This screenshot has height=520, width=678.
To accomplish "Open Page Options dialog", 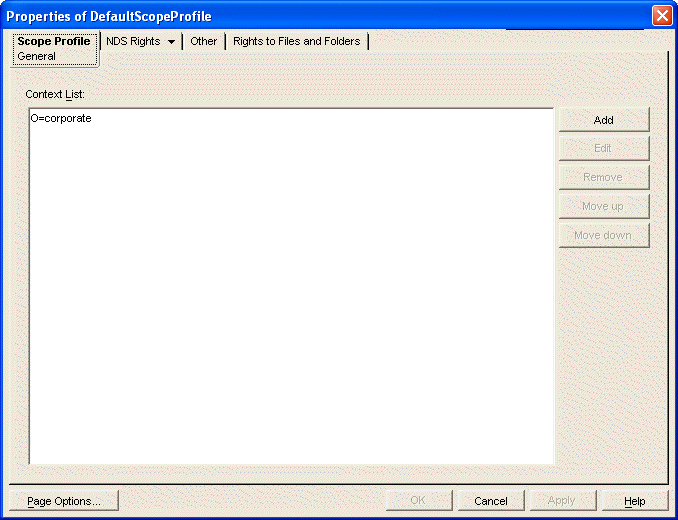I will [64, 501].
